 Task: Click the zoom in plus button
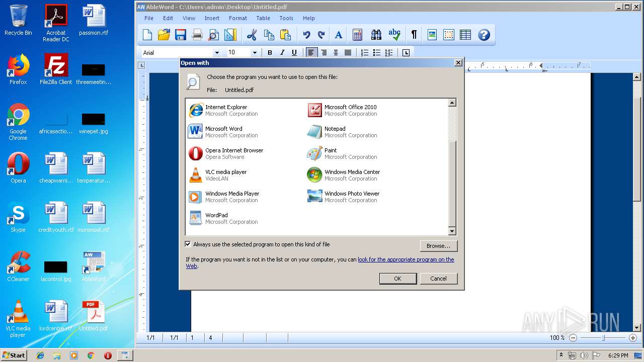click(x=633, y=338)
